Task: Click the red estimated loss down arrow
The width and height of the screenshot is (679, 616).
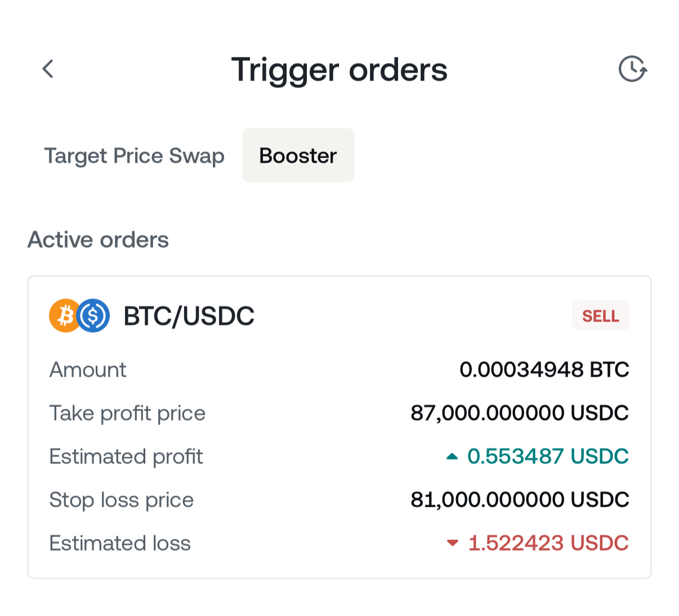Action: 452,543
